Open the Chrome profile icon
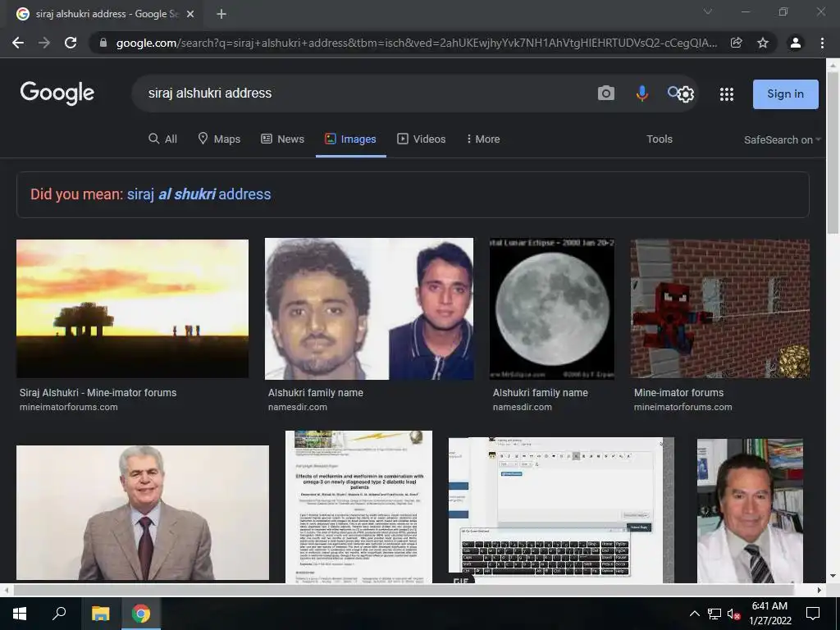 click(x=796, y=43)
